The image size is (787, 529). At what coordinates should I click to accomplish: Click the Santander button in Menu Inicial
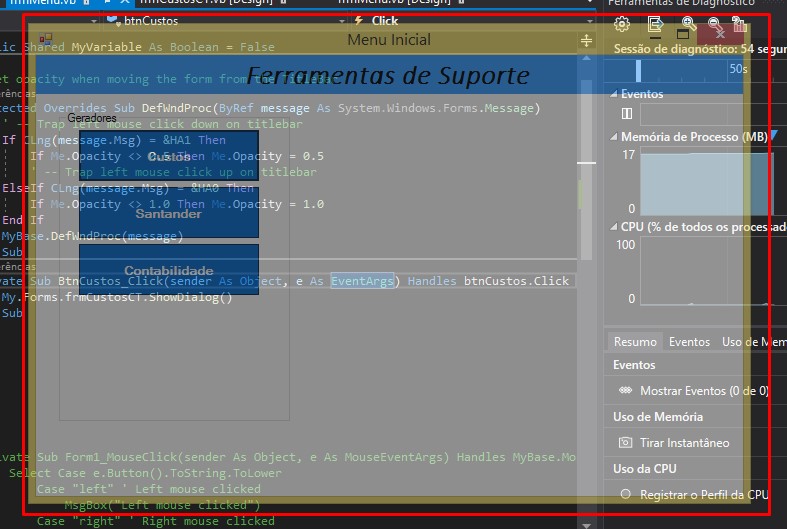click(x=169, y=213)
